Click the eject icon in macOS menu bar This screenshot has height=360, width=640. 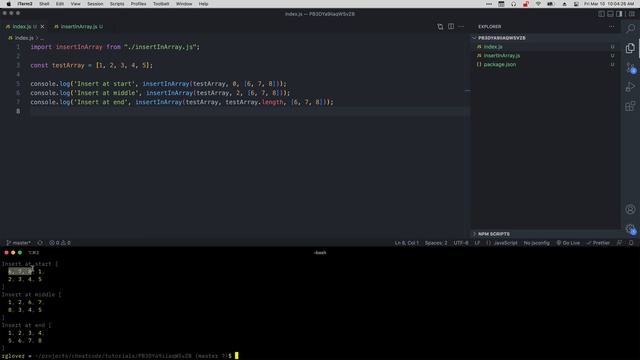click(x=564, y=4)
